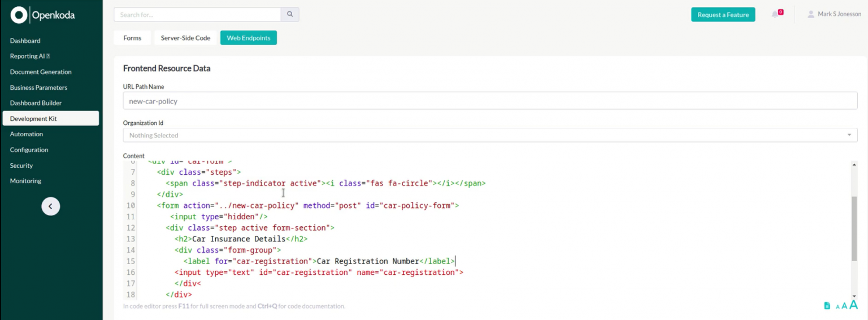Click the document icon below the code editor
This screenshot has height=320, width=868.
coord(827,306)
